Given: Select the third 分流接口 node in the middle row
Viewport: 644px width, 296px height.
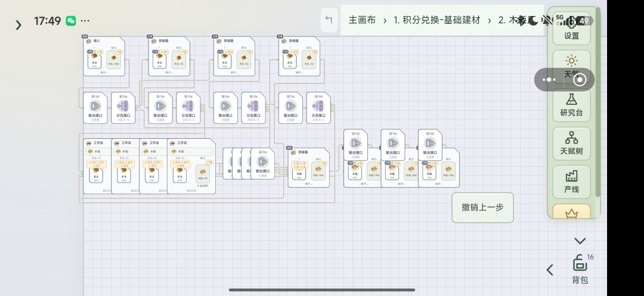Looking at the screenshot, I should click(x=253, y=108).
